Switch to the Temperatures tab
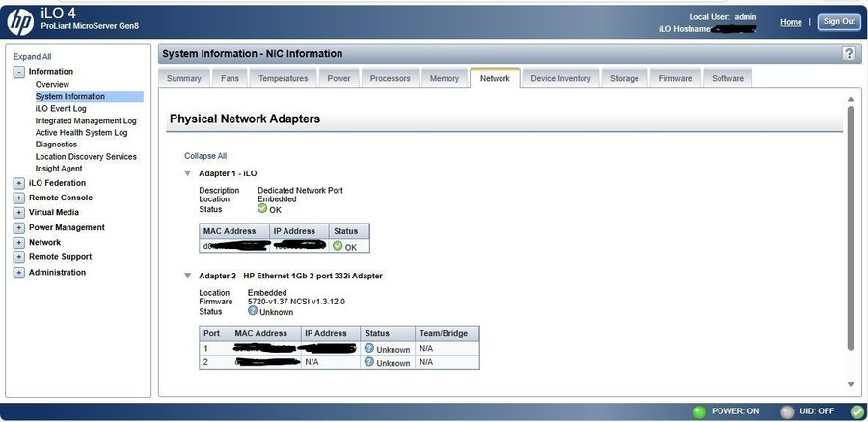This screenshot has width=868, height=422. tap(283, 78)
